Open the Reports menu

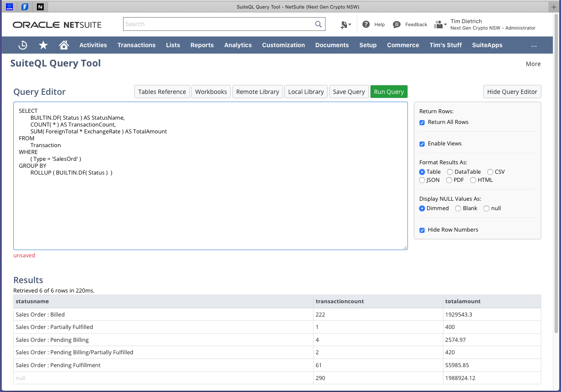coord(202,45)
